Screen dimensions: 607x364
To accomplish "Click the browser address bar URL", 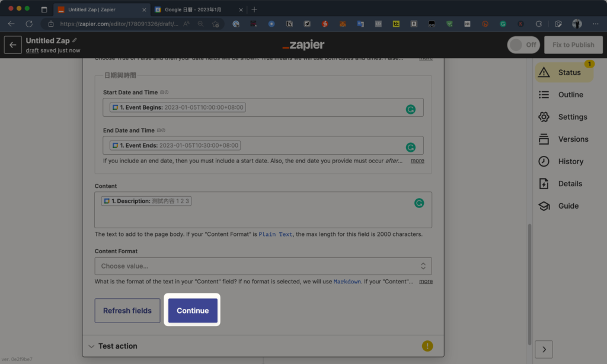I will click(x=119, y=24).
